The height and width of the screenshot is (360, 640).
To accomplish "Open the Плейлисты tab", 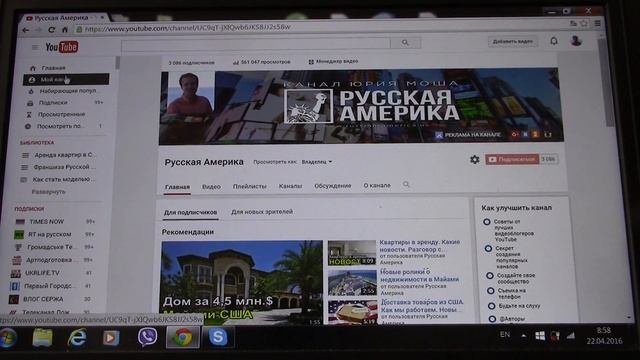I will pyautogui.click(x=249, y=186).
